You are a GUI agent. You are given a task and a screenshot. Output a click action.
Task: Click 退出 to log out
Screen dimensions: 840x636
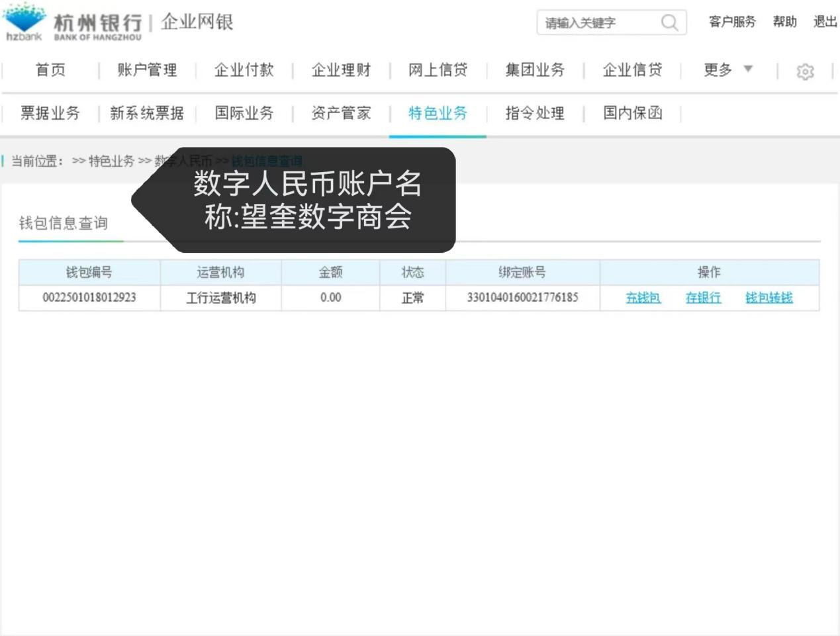point(825,22)
